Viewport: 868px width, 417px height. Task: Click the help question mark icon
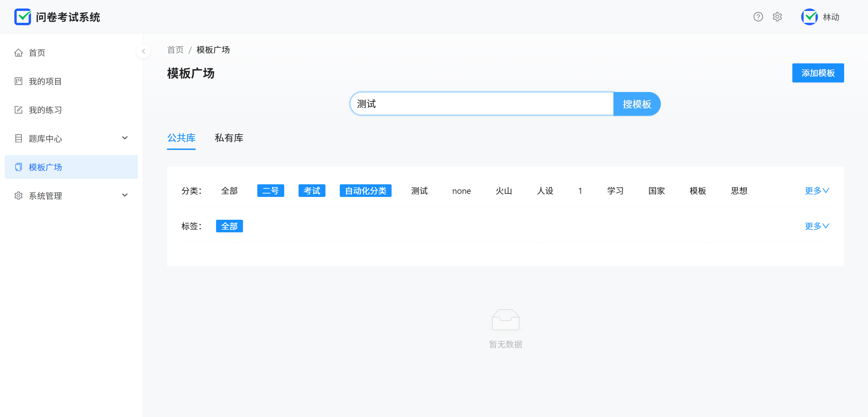[x=758, y=17]
